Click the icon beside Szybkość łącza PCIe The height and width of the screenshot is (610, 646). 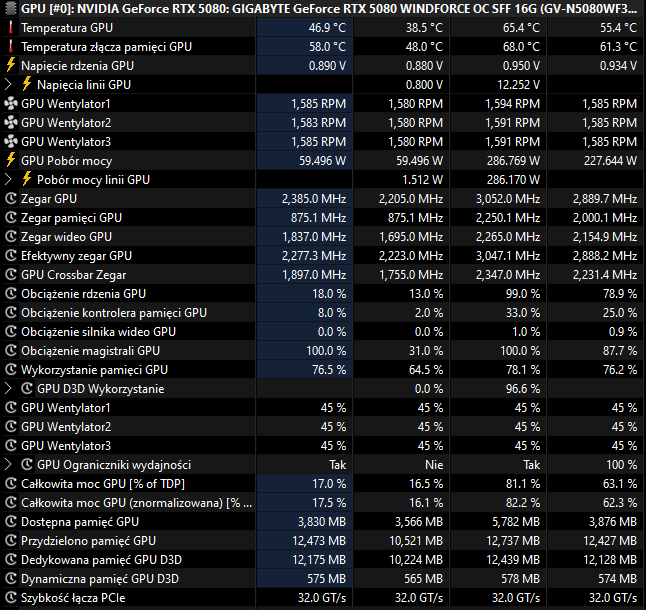click(x=11, y=598)
